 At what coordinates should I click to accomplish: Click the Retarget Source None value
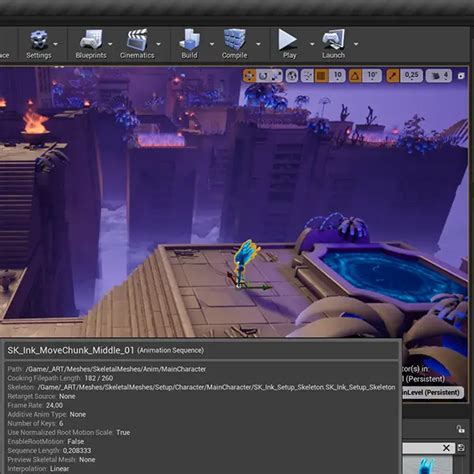tap(67, 396)
